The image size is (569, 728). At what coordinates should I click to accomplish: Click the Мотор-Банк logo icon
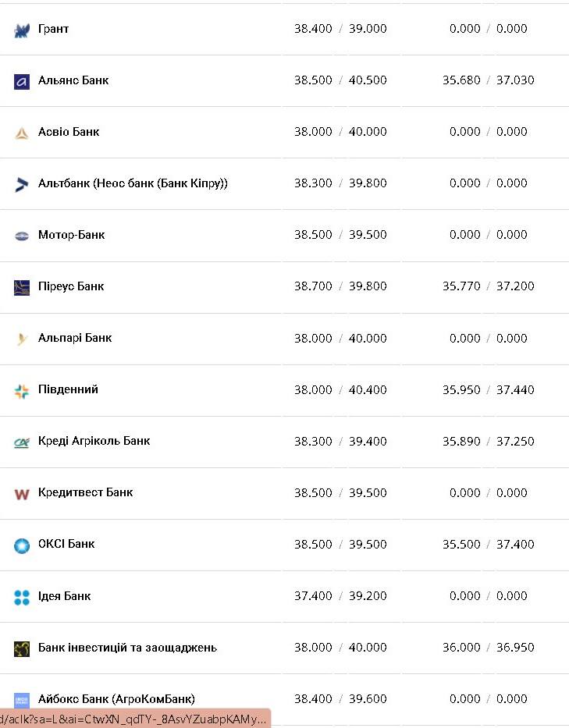21,236
